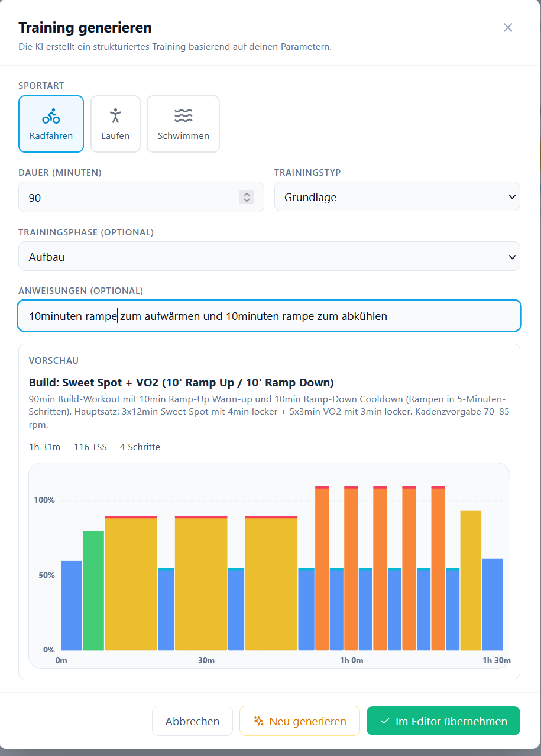This screenshot has height=756, width=541.
Task: Select the green warm-up bar in preview
Action: [93, 590]
